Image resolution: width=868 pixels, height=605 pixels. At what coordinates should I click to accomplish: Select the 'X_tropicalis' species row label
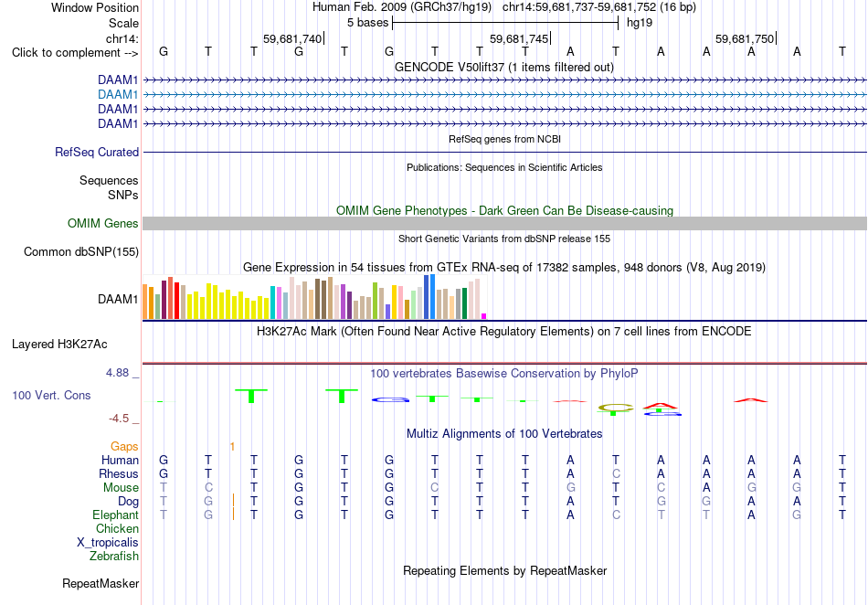click(x=108, y=543)
